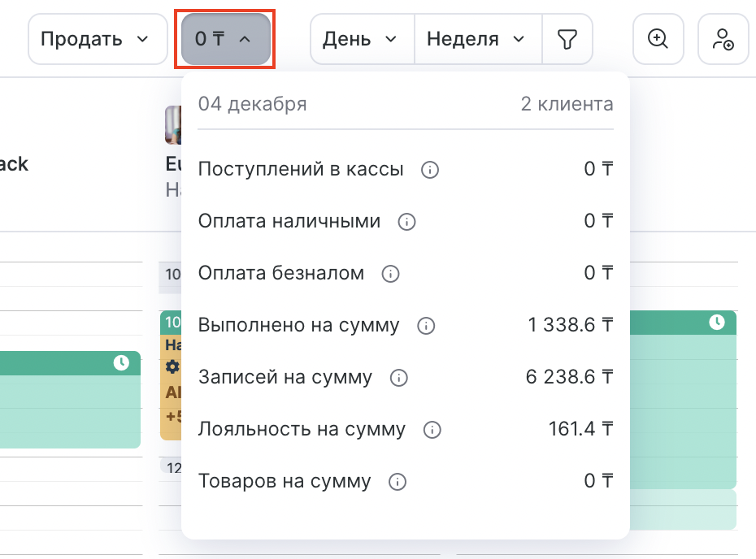Screen dimensions: 756x559
Task: Click info icon beside Записей на сумму
Action: pos(398,378)
